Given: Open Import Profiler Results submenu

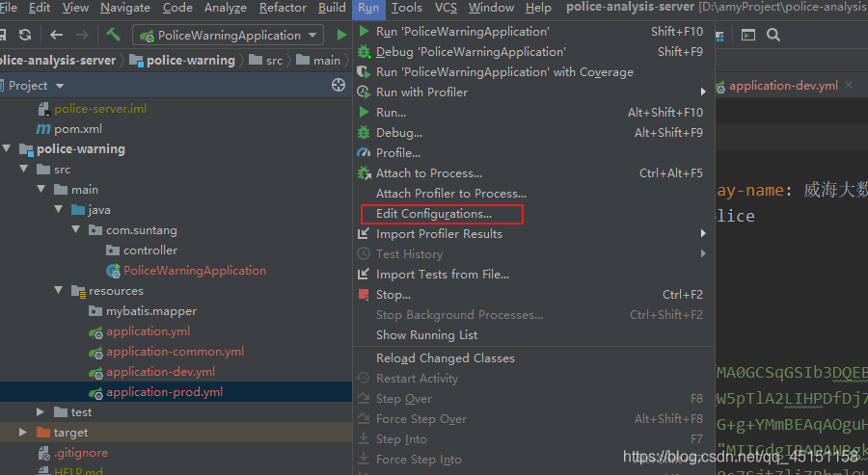Looking at the screenshot, I should [x=533, y=234].
